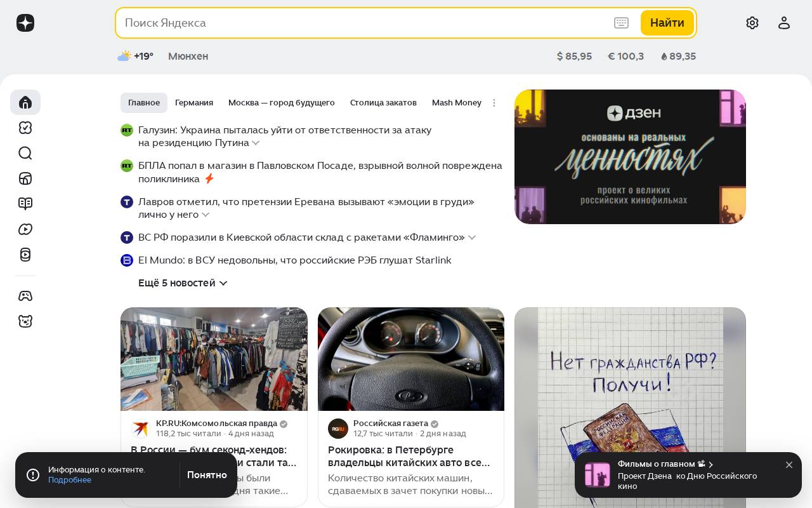
Task: Open steering wheel car article image
Action: tap(411, 359)
